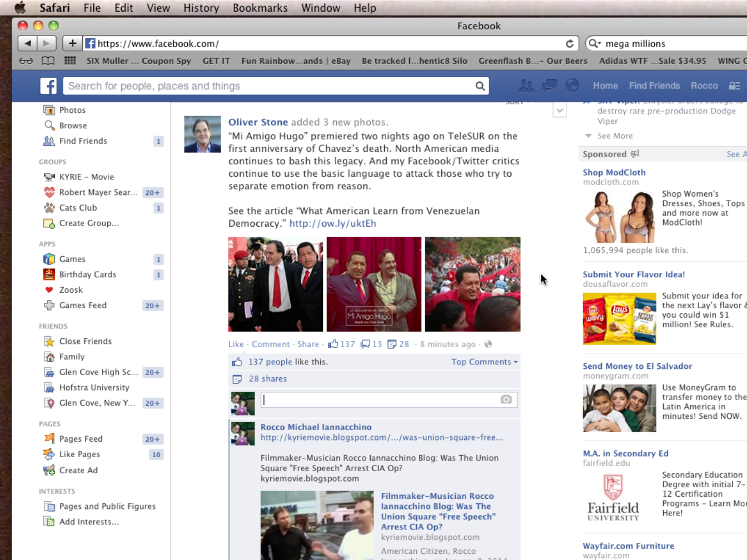Open the Safari Help menu
The width and height of the screenshot is (747, 560).
(x=365, y=8)
